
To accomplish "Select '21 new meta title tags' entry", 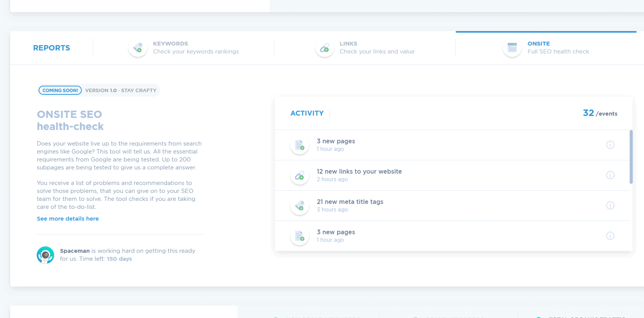I will tap(452, 206).
